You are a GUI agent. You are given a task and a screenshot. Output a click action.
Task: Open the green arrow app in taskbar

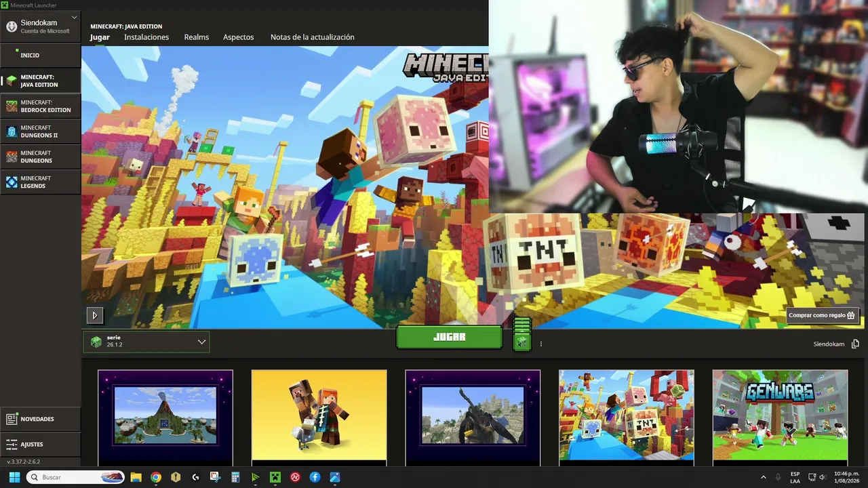(x=255, y=477)
